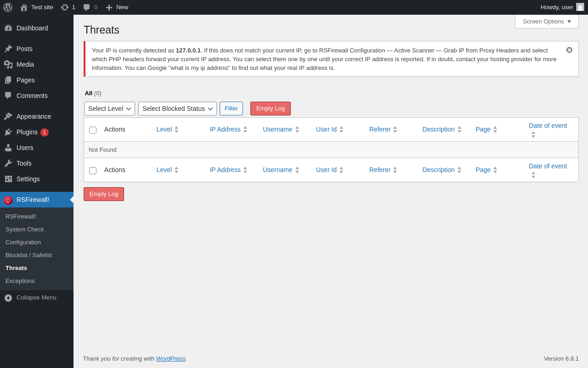Screen dimensions: 588x368
Task: Open the WordPress logo menu
Action: (x=8, y=7)
